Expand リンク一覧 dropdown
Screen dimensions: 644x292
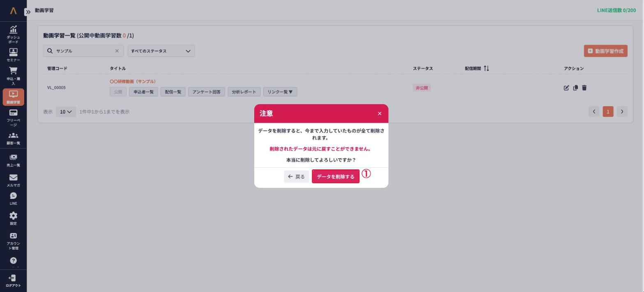(280, 92)
